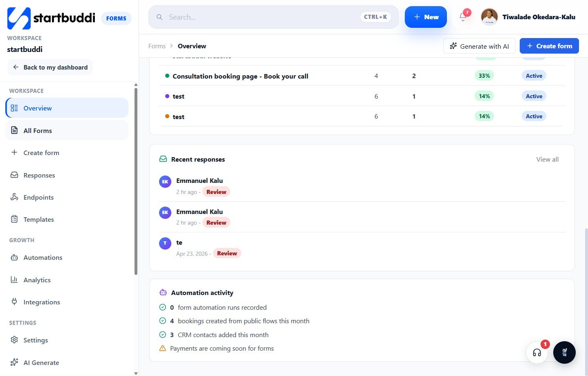Click the Create form blue button
588x376 pixels.
549,46
